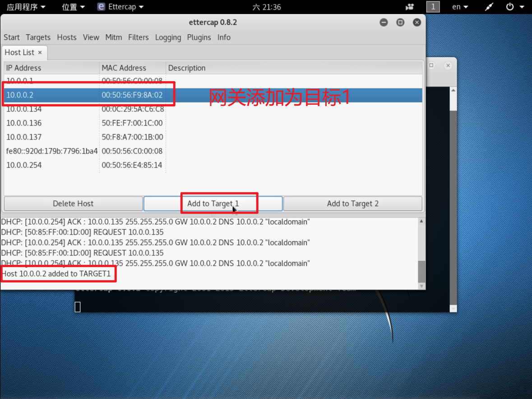532x399 pixels.
Task: Click the log pane scrollbar thumb
Action: point(421,271)
